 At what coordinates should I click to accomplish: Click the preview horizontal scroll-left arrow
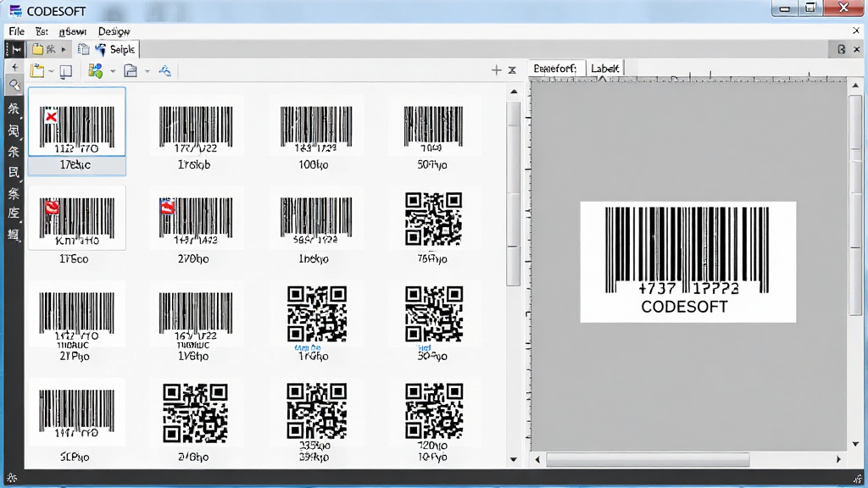coord(537,459)
